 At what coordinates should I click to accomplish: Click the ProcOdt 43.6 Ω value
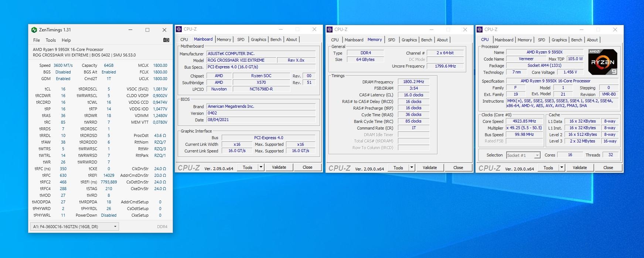click(160, 135)
